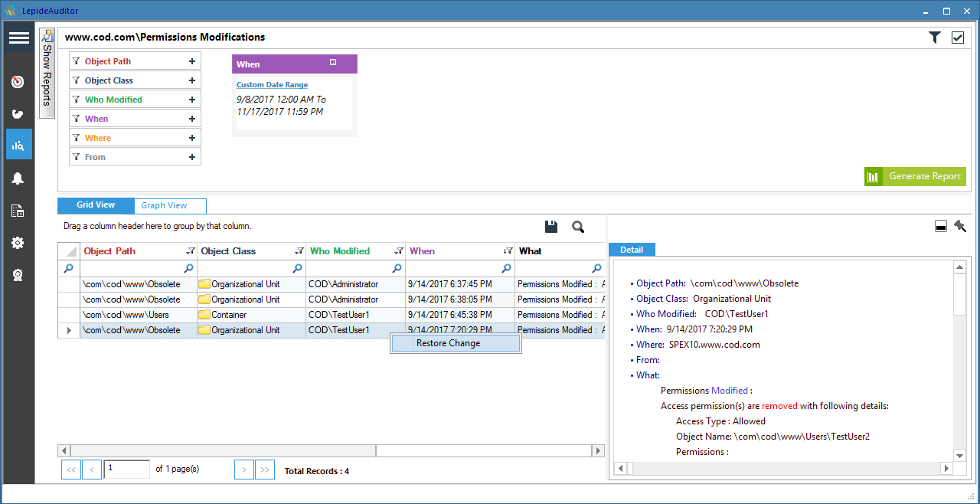Go to the first page of results
This screenshot has height=504, width=980.
(x=70, y=470)
